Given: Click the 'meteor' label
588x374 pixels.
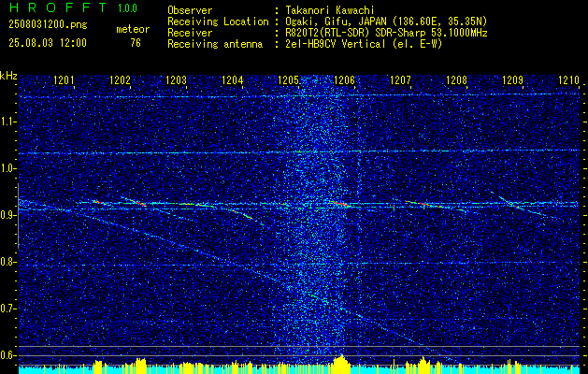Looking at the screenshot, I should click(133, 29).
